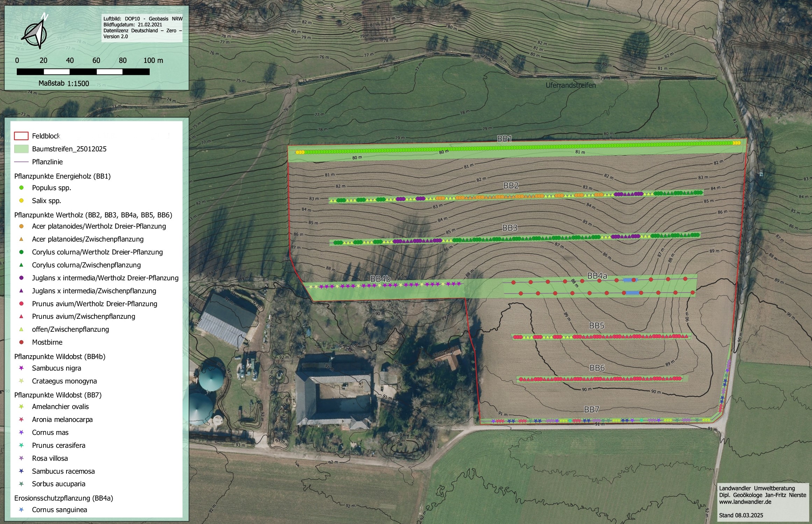Click the Luftbild DOP10 attribution box
The image size is (812, 524).
click(142, 28)
